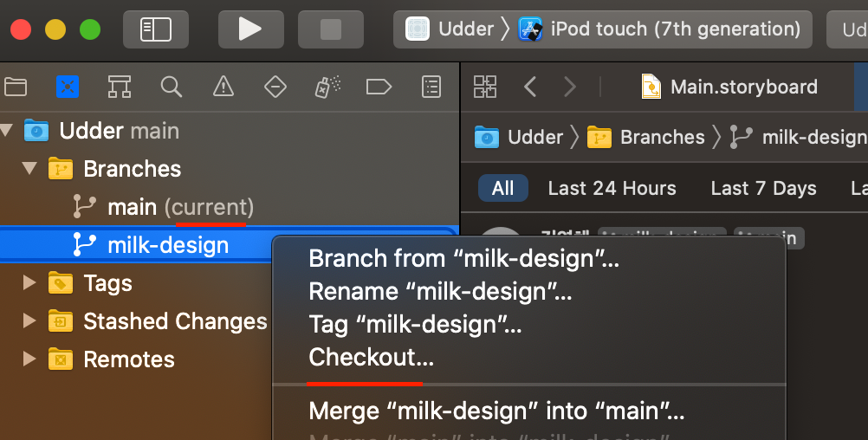Toggle the navigator sidebar visibility button
The image size is (868, 440).
coord(156,29)
